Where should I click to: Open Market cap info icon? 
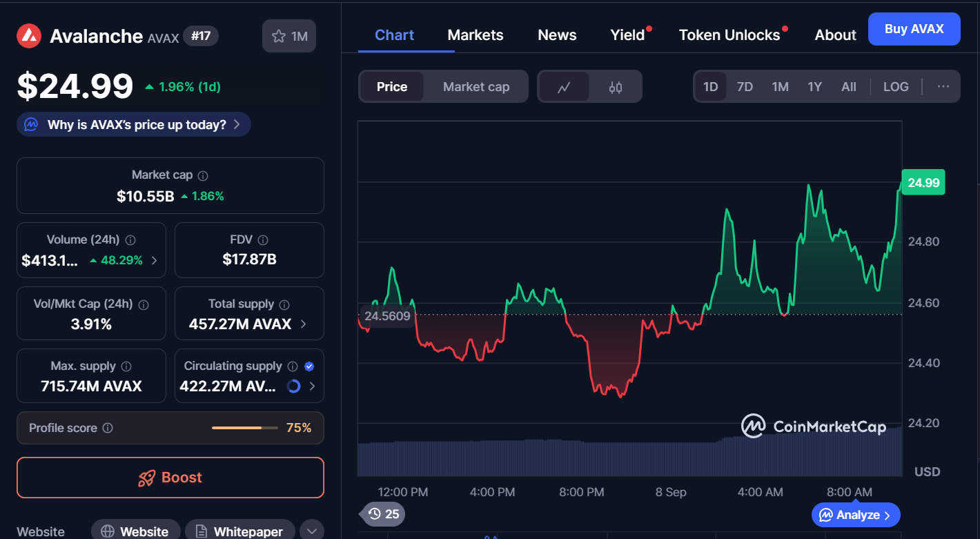(x=203, y=176)
